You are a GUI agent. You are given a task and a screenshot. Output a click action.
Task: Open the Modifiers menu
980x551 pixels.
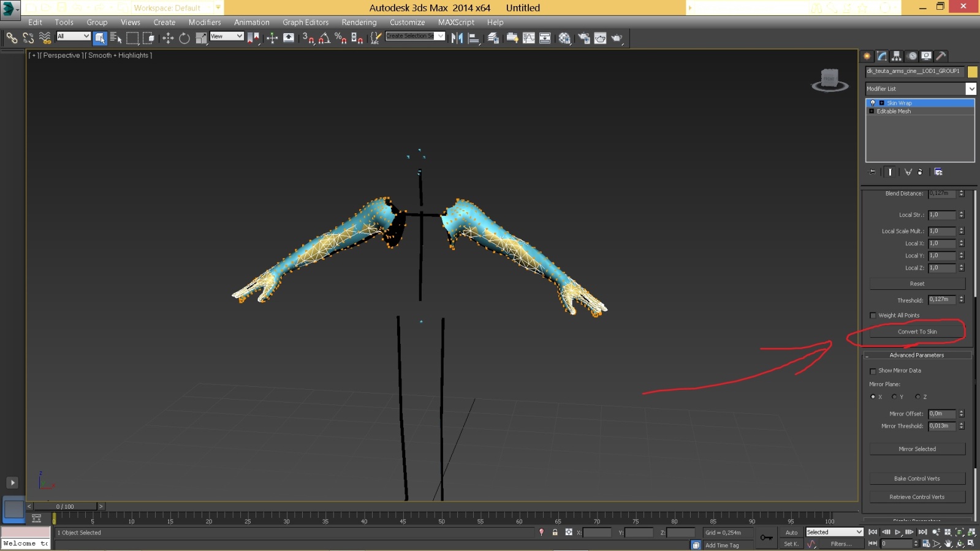pos(205,22)
